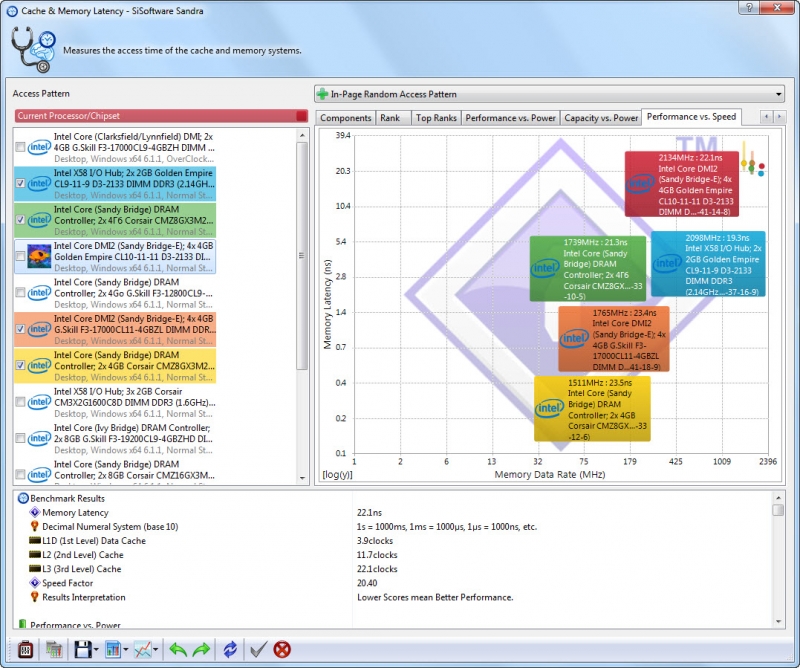Check the X58 3x 2GB Corsair CM3X2G1600C8D checkbox

click(20, 402)
